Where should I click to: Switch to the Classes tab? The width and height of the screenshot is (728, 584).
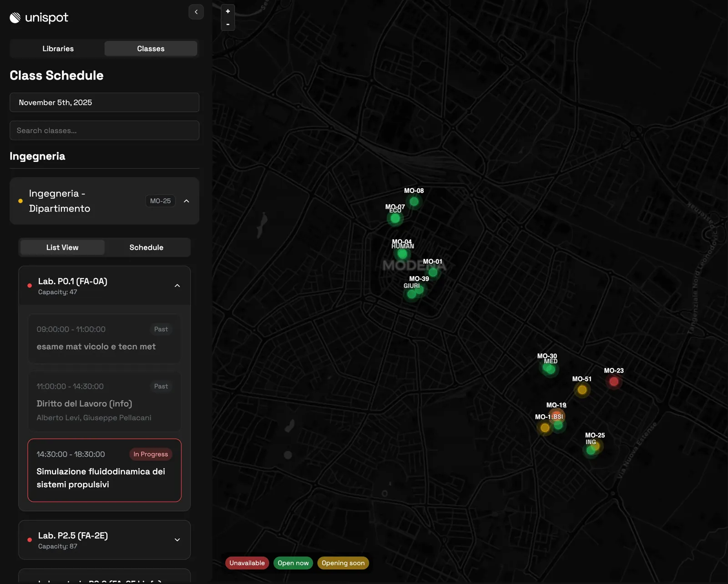click(151, 49)
